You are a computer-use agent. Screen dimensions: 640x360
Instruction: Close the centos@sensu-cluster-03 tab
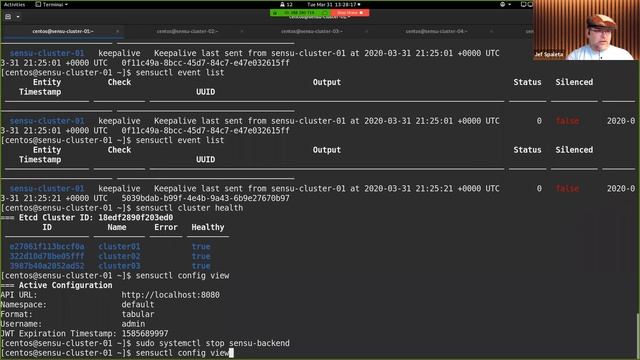tap(366, 31)
